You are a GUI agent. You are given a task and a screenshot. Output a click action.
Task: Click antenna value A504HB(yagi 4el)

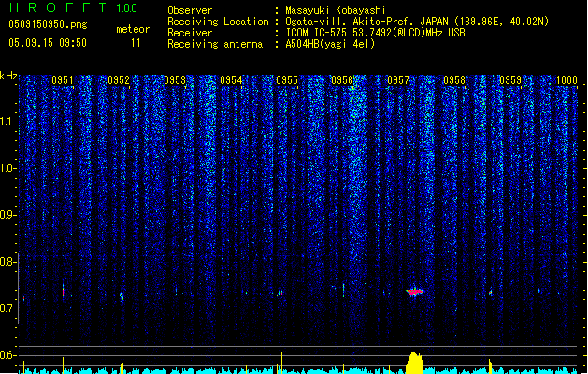point(330,44)
